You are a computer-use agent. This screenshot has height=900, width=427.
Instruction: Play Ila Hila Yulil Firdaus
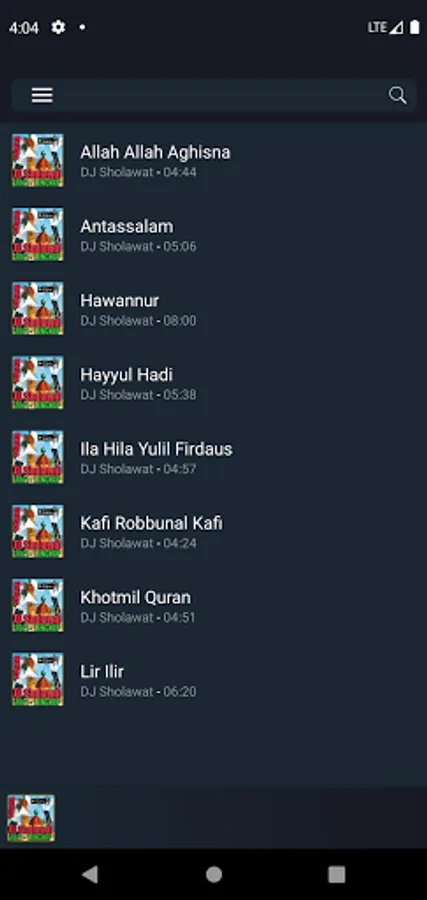(x=214, y=456)
